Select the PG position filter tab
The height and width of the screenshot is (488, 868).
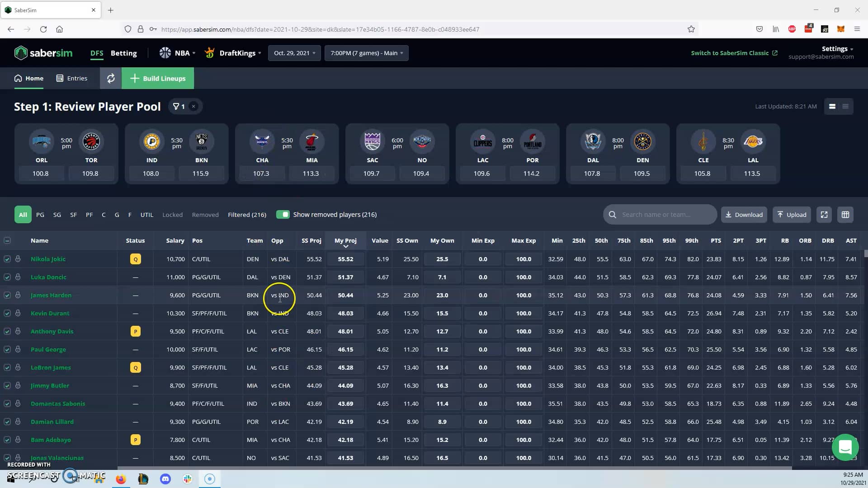pyautogui.click(x=40, y=215)
